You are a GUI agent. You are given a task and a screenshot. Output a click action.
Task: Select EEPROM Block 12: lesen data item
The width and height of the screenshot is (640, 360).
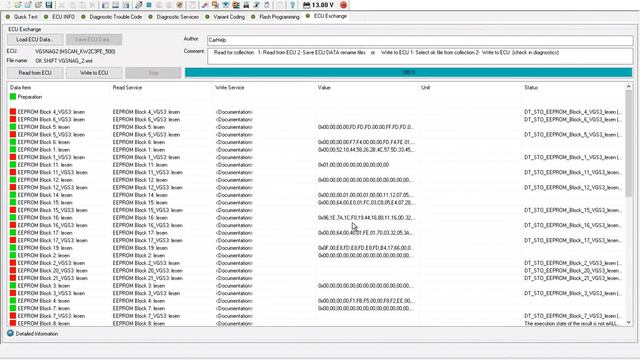[x=45, y=180]
